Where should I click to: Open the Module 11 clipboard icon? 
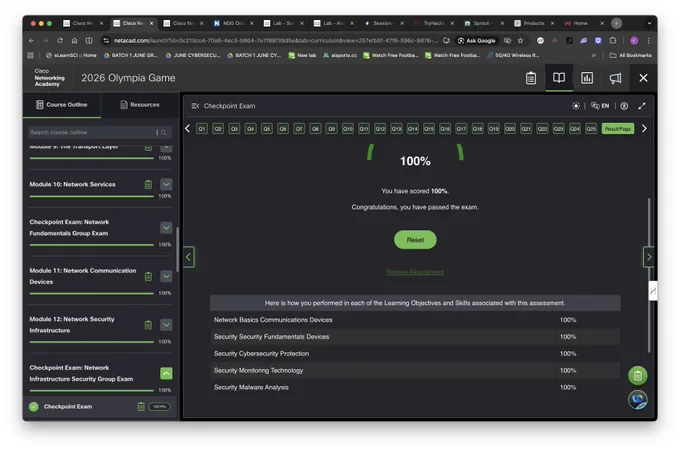[148, 276]
